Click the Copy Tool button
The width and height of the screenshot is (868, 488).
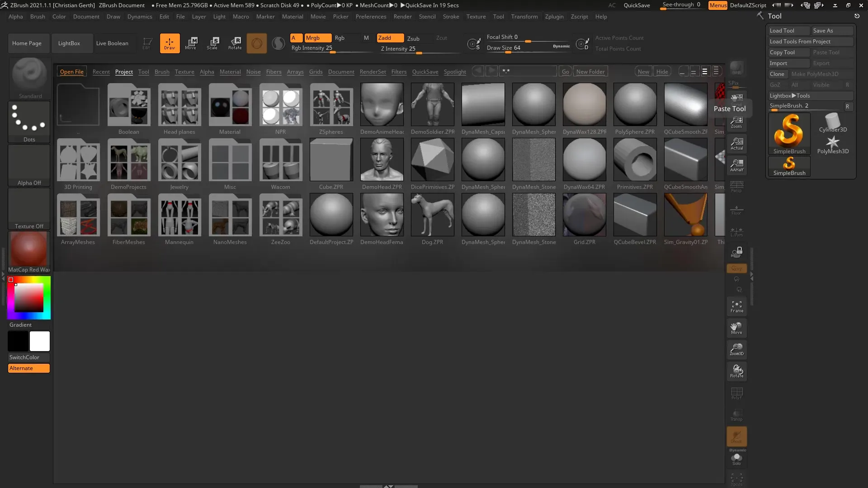click(x=789, y=52)
